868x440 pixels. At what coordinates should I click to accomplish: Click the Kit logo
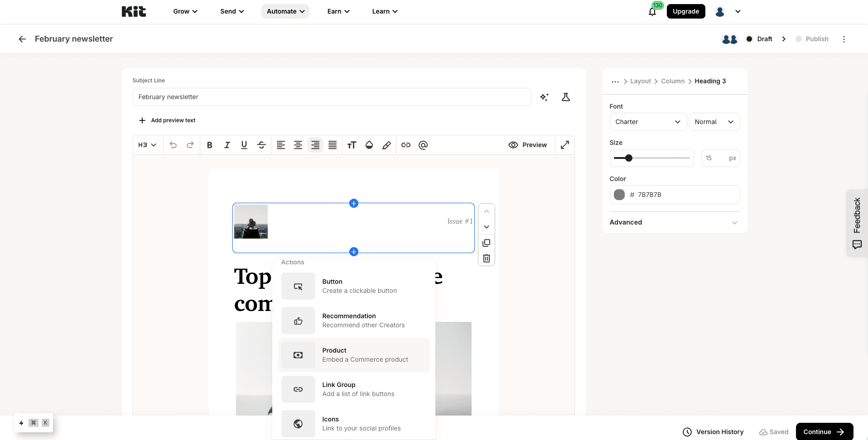(x=134, y=11)
